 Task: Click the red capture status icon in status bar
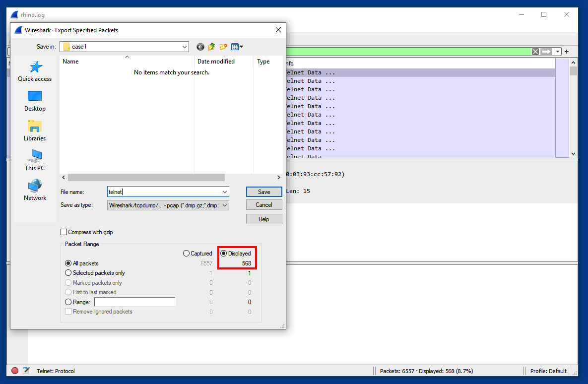[15, 371]
